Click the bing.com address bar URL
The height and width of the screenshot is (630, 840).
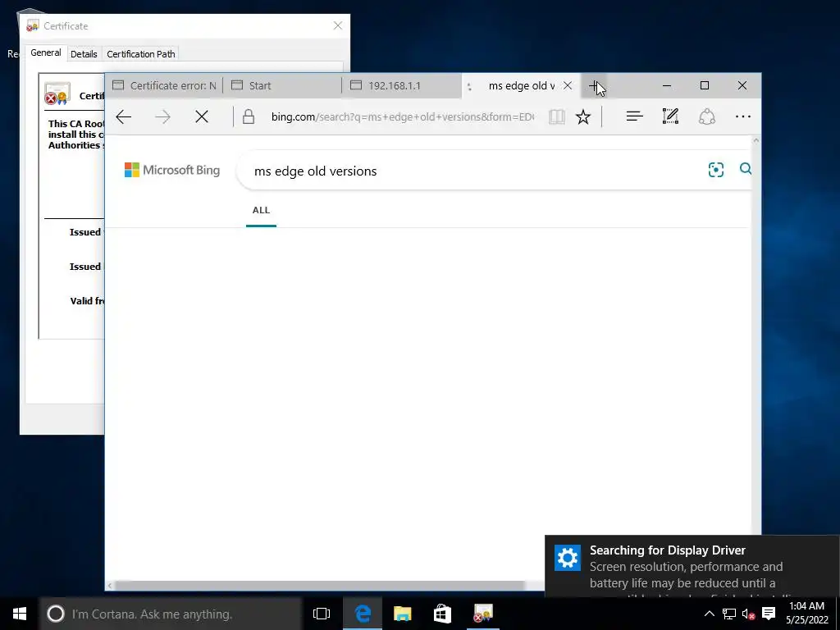pyautogui.click(x=402, y=116)
